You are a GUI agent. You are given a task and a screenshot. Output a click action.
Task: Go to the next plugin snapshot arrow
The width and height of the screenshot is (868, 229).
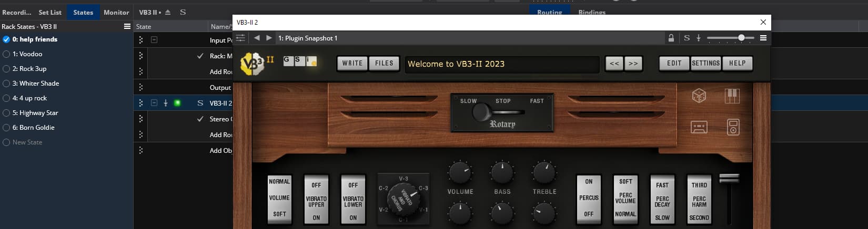click(269, 38)
